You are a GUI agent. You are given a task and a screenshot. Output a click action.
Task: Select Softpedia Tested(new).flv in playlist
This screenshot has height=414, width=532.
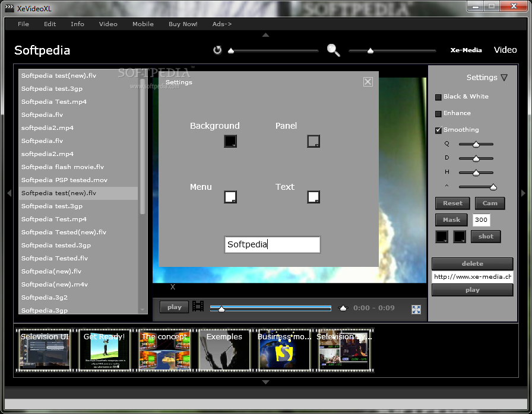78,233
